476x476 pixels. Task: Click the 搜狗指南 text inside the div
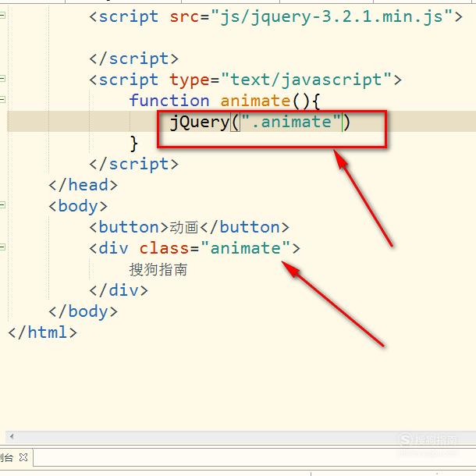pyautogui.click(x=158, y=269)
